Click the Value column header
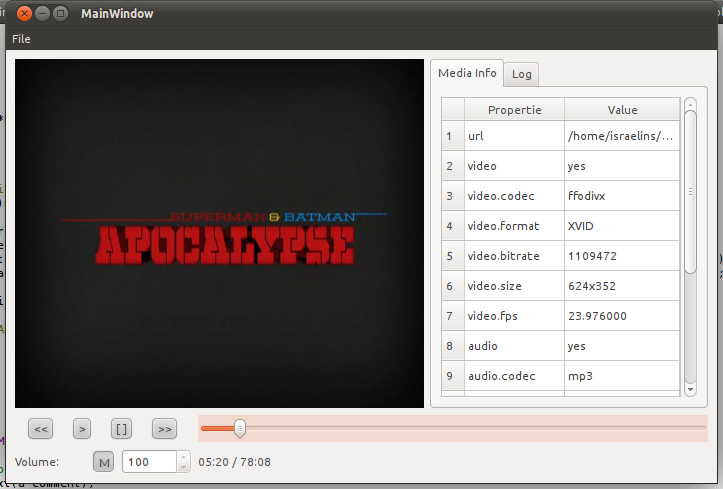 622,110
